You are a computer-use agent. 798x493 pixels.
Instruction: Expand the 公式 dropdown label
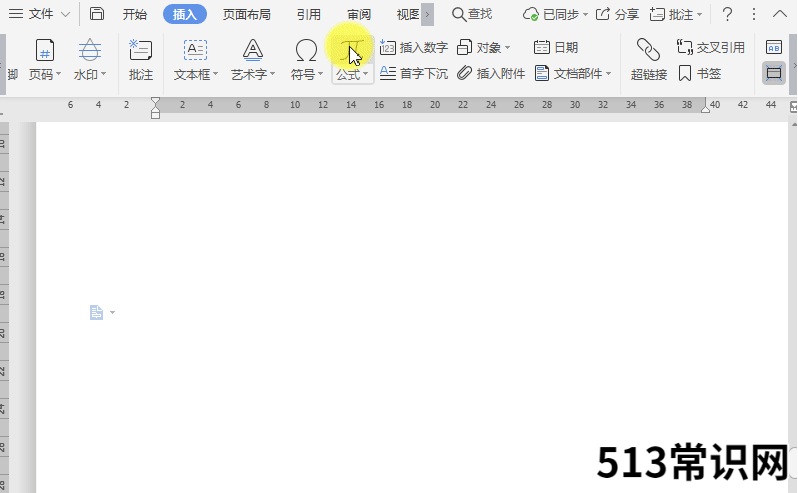(x=352, y=75)
